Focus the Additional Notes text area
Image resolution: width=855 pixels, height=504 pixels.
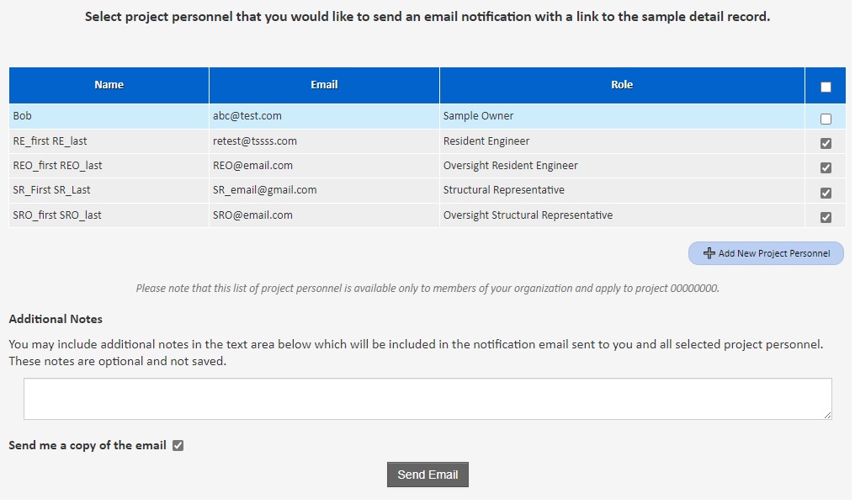point(427,399)
